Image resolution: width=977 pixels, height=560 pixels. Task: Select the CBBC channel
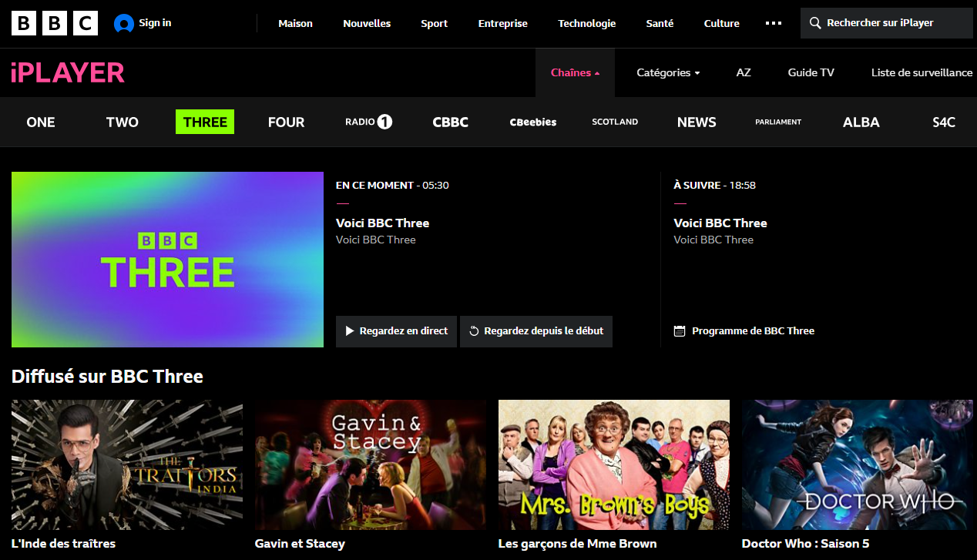click(x=451, y=122)
